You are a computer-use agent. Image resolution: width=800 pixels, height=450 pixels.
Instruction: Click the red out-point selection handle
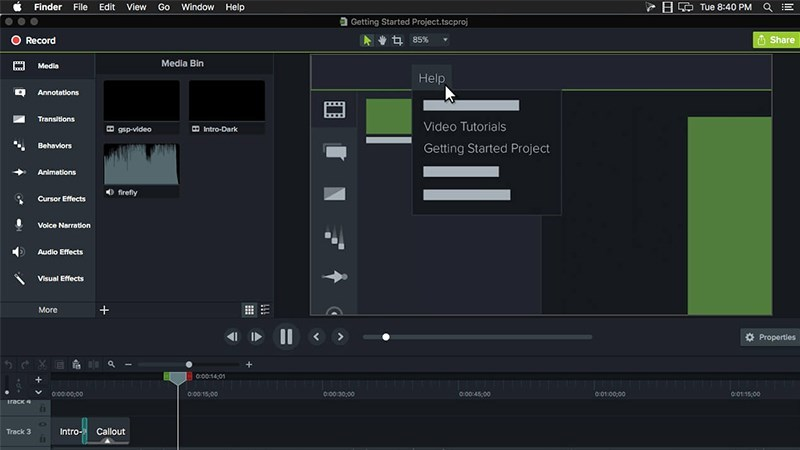pyautogui.click(x=189, y=377)
